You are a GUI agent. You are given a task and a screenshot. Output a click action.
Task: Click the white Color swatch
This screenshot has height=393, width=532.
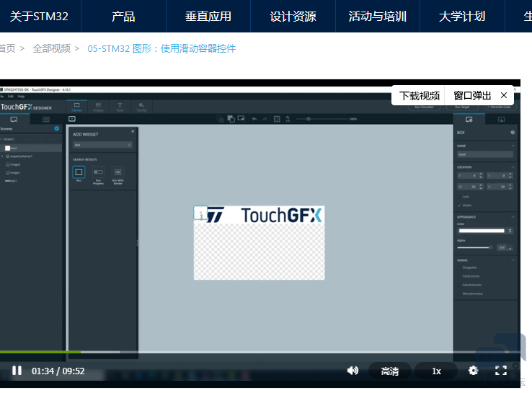click(x=482, y=231)
